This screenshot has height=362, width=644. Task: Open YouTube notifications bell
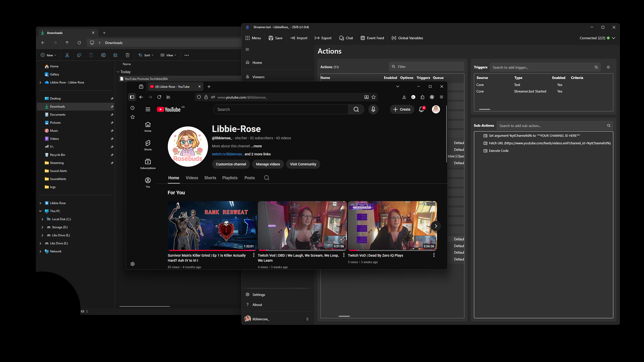pos(421,109)
